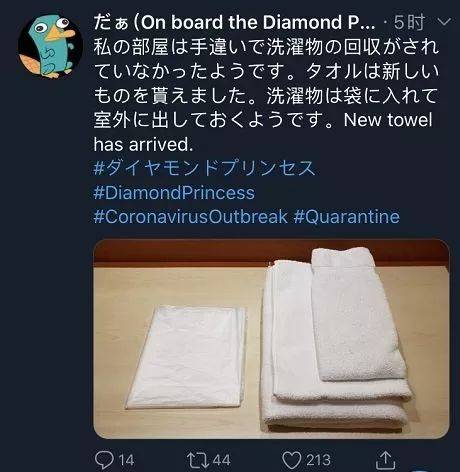Retweet using the icon showing 44
Screen dimensions: 460x472
pos(198,460)
